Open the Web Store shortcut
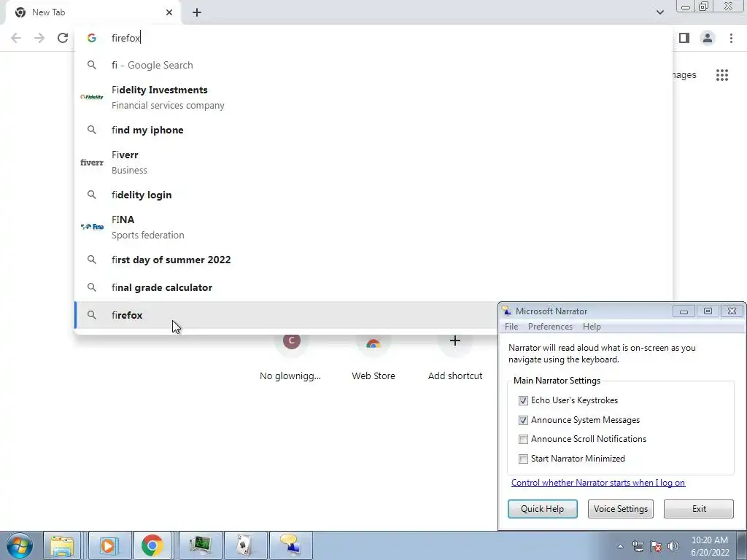747x560 pixels. pos(373,357)
